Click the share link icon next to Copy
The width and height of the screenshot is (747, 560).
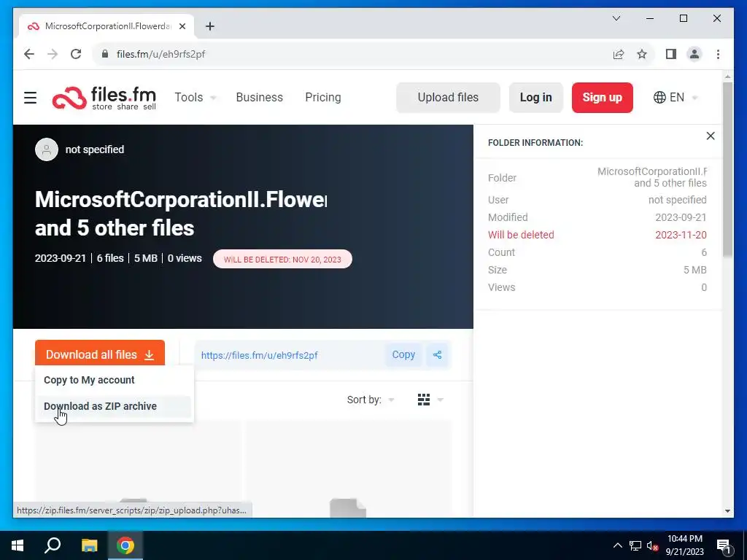coord(438,355)
